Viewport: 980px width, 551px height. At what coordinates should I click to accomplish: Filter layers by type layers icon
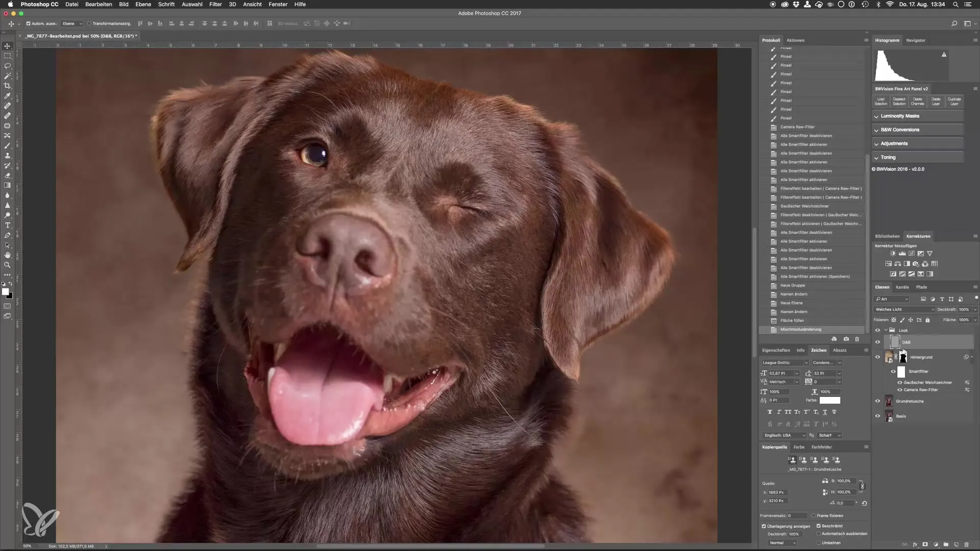pyautogui.click(x=942, y=299)
